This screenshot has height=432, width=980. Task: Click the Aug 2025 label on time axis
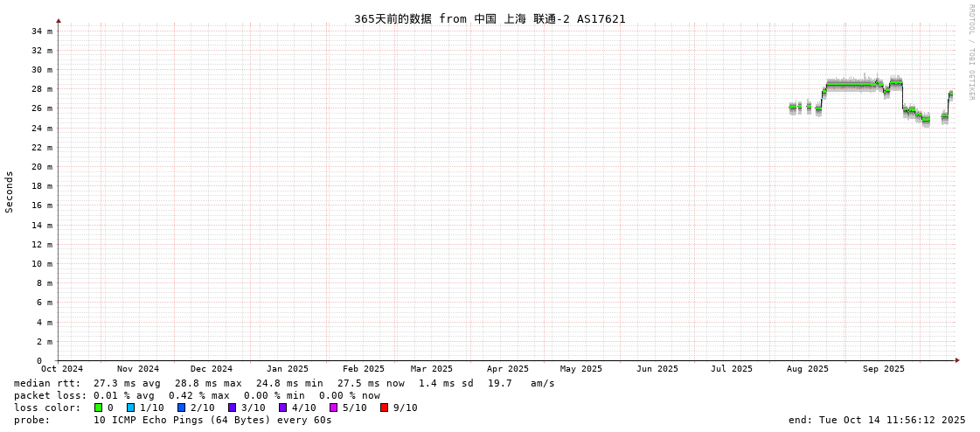807,369
